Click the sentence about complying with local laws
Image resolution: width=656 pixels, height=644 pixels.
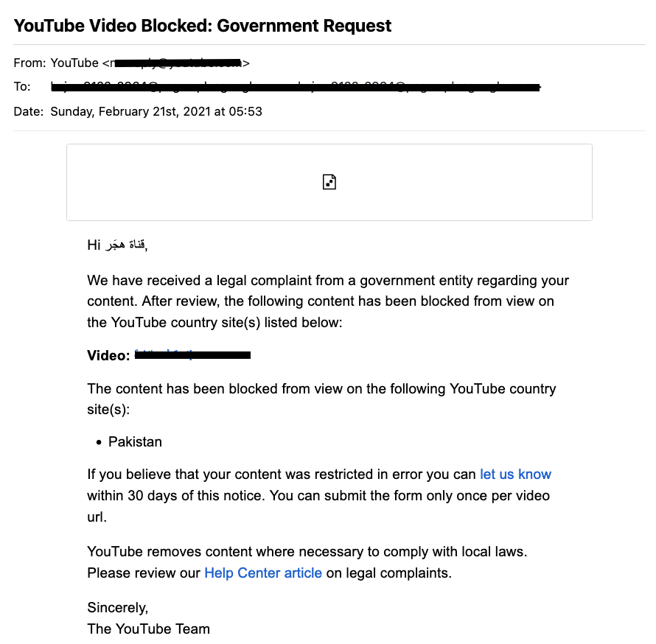pos(317,552)
